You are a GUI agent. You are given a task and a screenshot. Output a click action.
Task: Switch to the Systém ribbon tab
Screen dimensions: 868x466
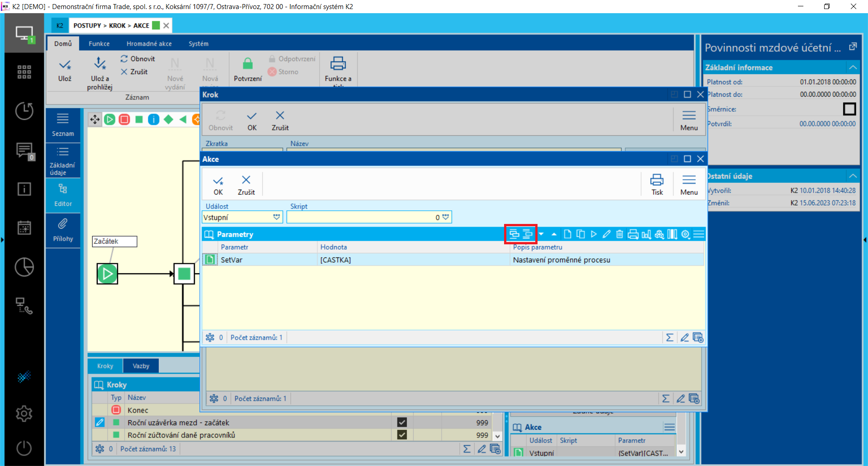click(198, 43)
